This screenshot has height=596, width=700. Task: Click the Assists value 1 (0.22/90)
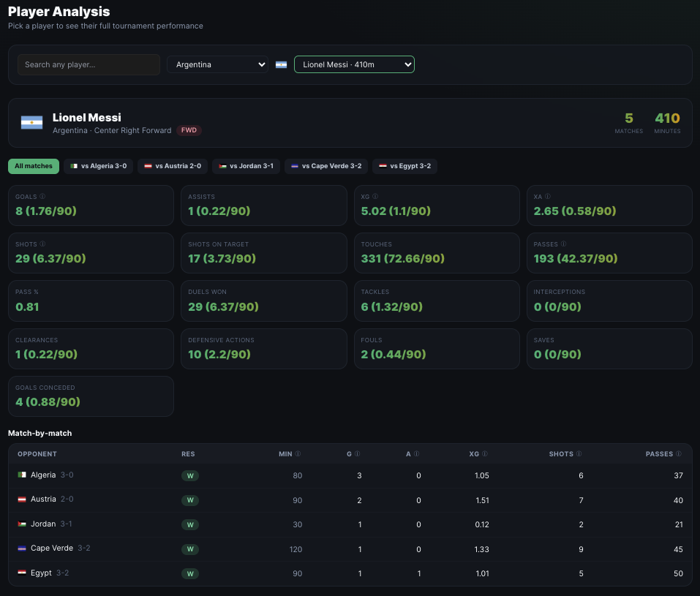coord(219,211)
